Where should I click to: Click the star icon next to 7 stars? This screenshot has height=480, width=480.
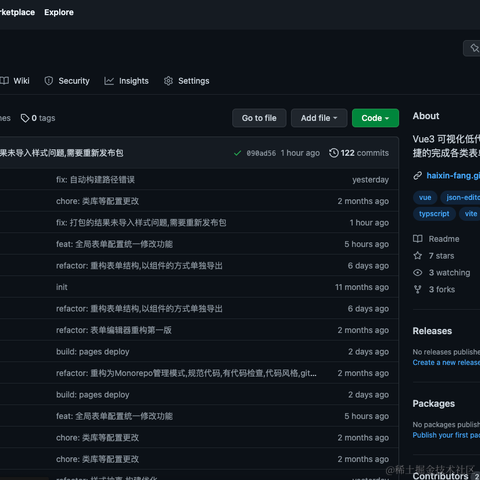pyautogui.click(x=418, y=256)
